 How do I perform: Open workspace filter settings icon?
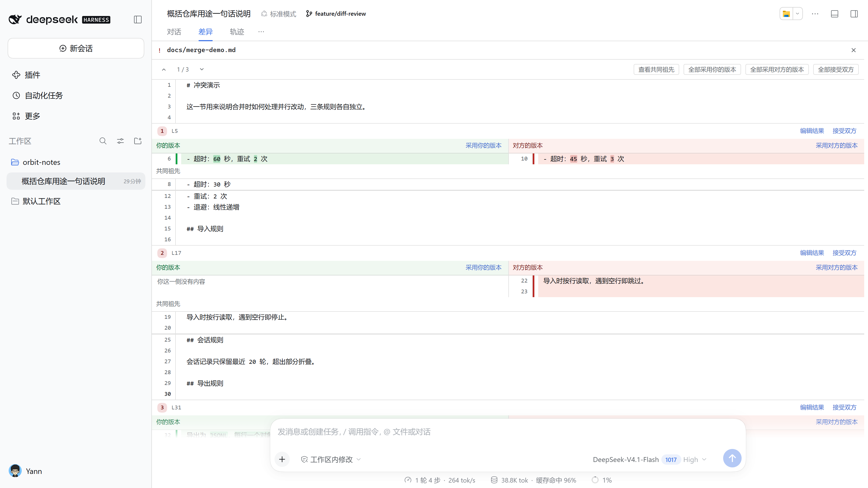click(120, 141)
